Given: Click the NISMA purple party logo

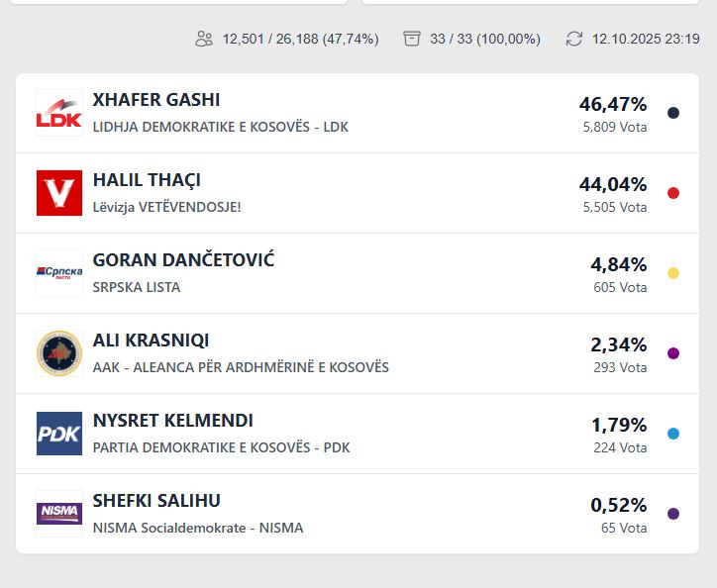Looking at the screenshot, I should [x=59, y=514].
